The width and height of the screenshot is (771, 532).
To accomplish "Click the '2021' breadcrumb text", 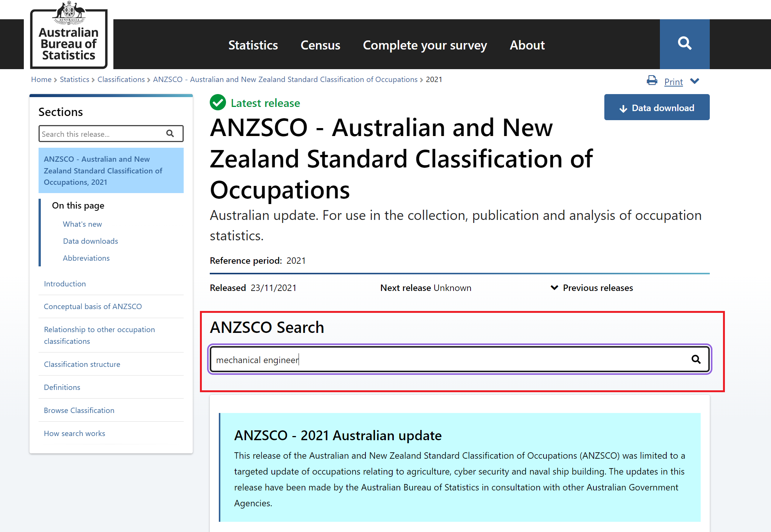I will coord(434,79).
